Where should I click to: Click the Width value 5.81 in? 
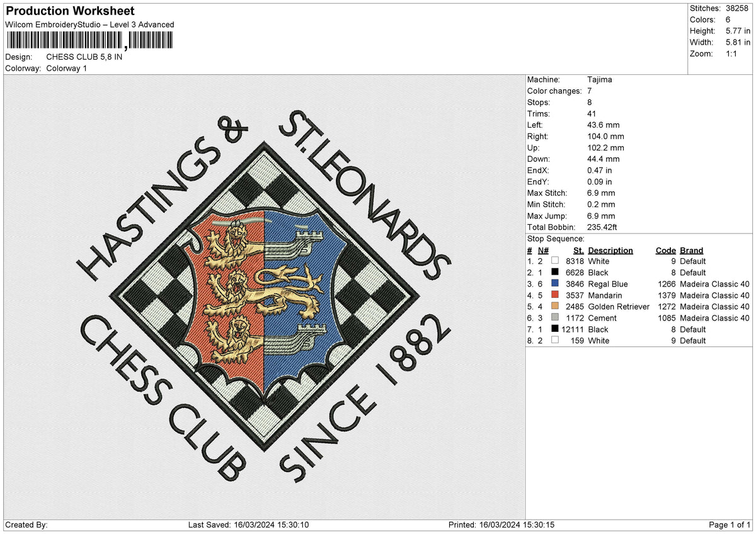[738, 42]
